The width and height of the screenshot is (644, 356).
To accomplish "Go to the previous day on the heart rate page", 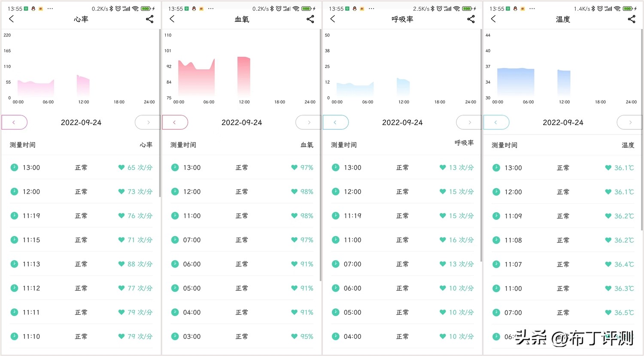I will pos(14,122).
